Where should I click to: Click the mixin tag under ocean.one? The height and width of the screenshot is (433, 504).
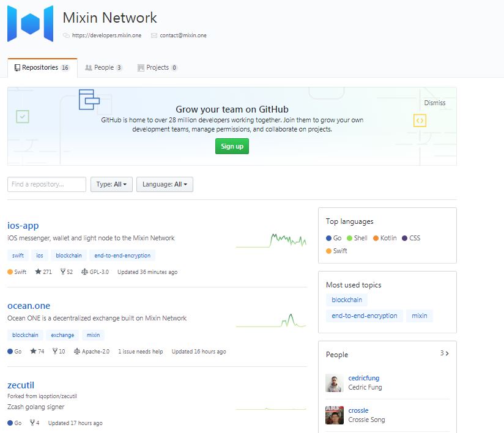tap(93, 335)
